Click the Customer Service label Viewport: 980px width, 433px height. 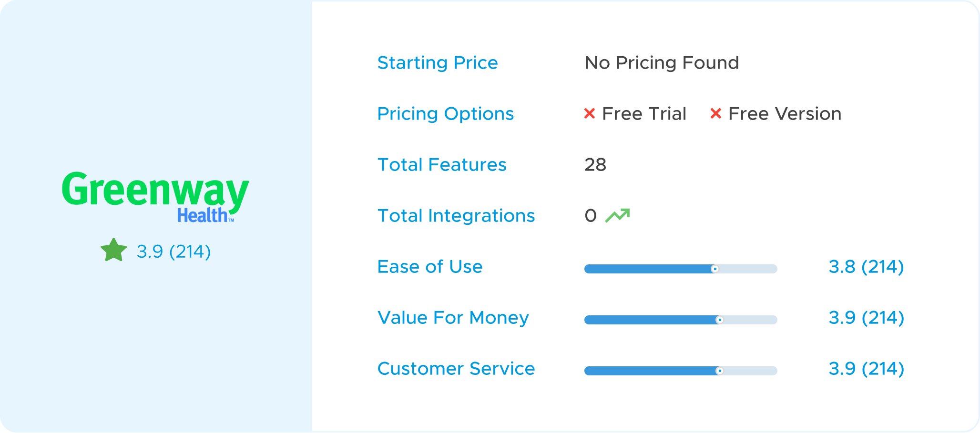[456, 369]
